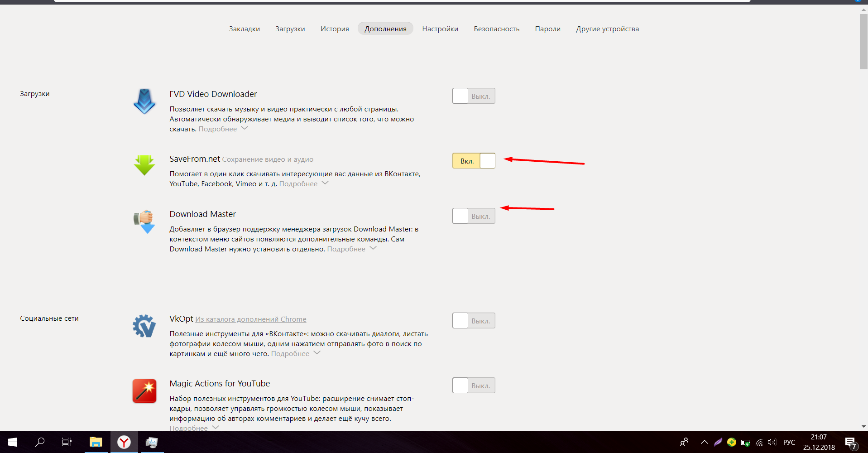Open the Из каталога дополнений Chrome link
Image resolution: width=868 pixels, height=453 pixels.
pos(251,319)
